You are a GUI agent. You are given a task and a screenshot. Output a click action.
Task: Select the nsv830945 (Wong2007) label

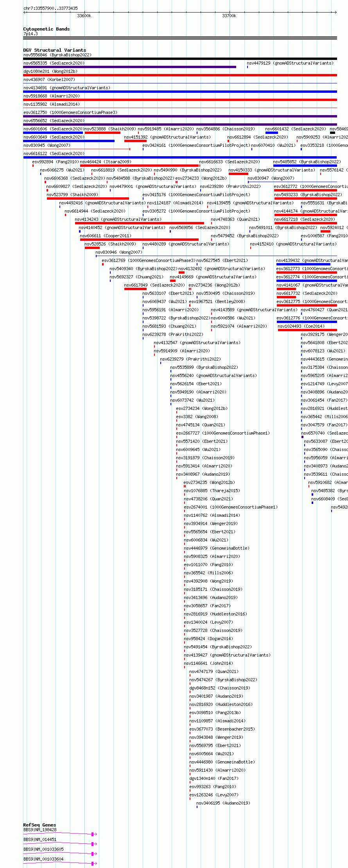47,146
